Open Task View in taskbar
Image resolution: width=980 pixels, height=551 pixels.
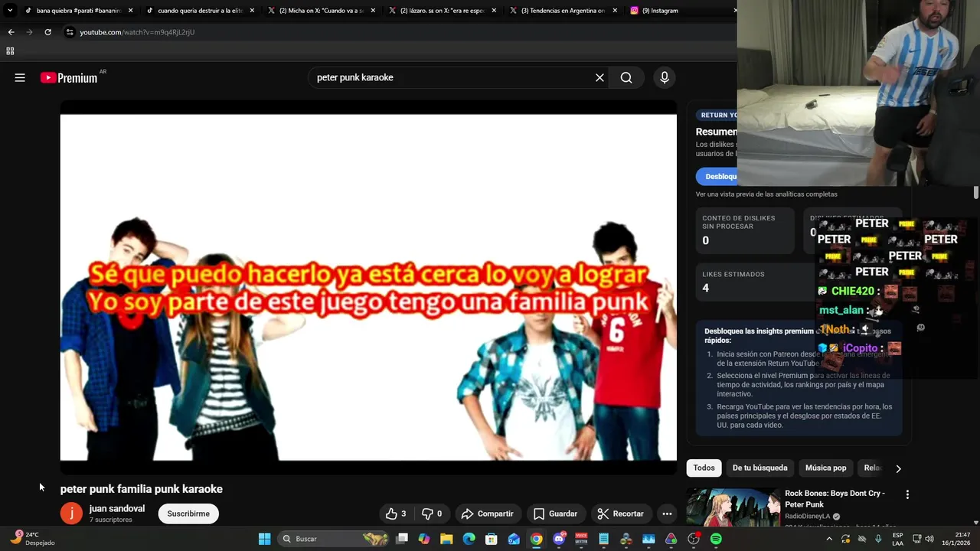(x=402, y=539)
